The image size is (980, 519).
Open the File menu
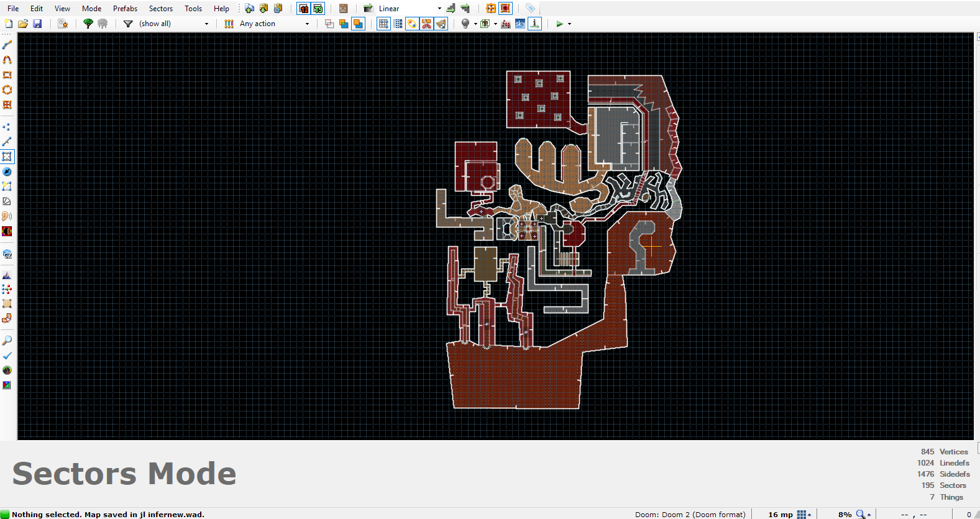tap(13, 9)
